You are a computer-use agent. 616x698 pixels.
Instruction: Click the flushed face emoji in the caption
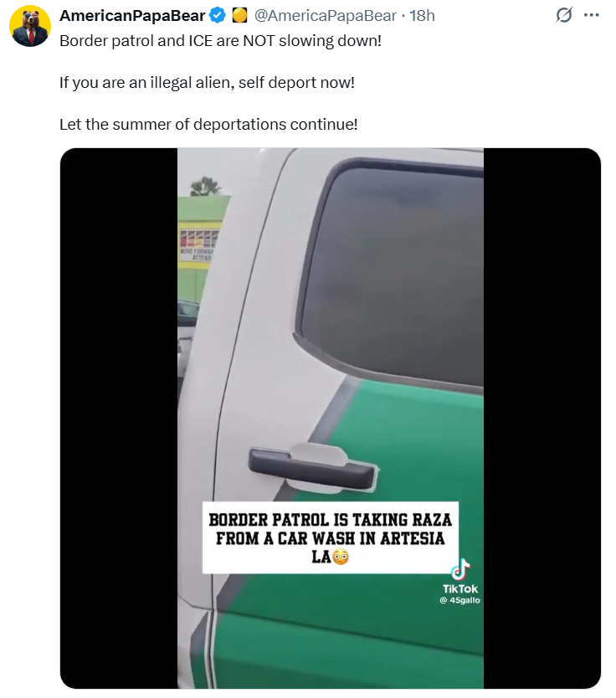click(x=341, y=557)
